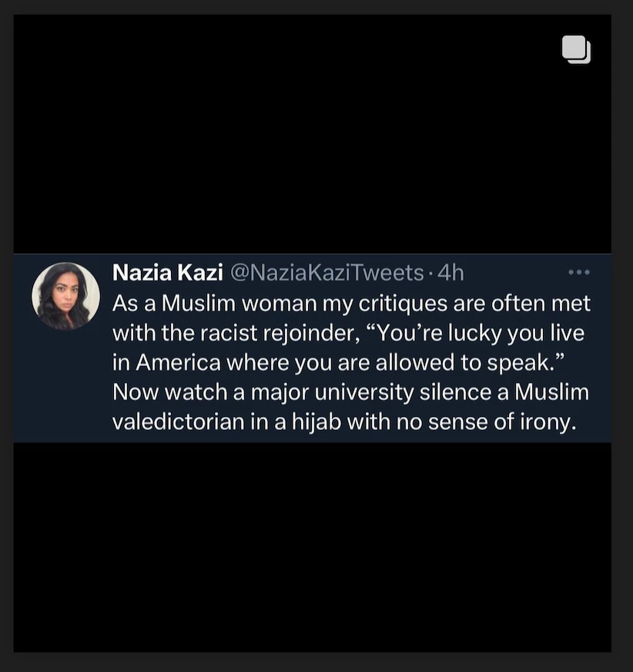The height and width of the screenshot is (672, 633).
Task: Click the last line starting "valedictorian in a hijab"
Action: [x=344, y=422]
